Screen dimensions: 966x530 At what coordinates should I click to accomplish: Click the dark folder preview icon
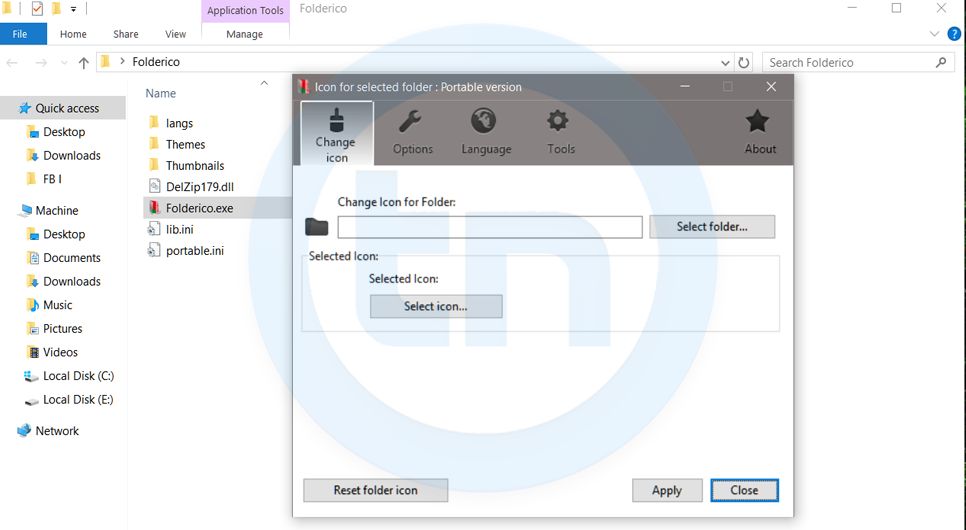point(317,227)
